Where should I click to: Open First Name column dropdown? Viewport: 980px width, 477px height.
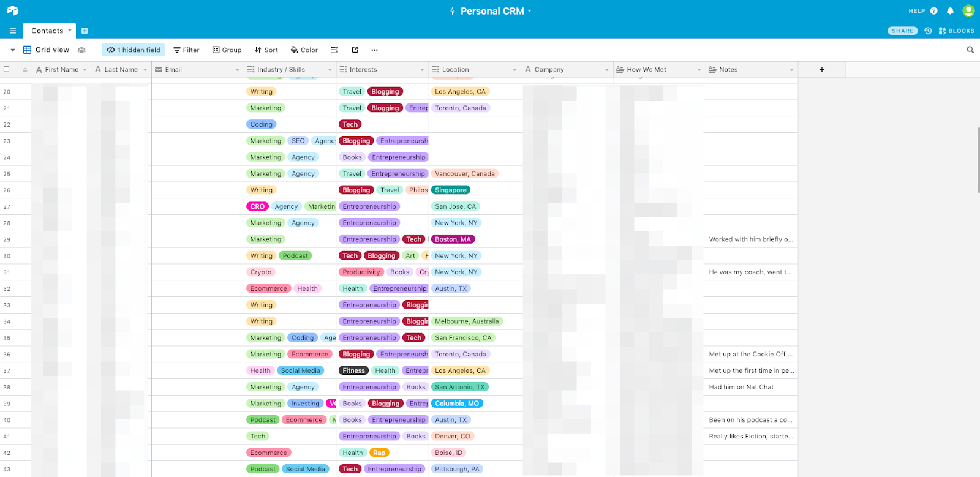(85, 70)
